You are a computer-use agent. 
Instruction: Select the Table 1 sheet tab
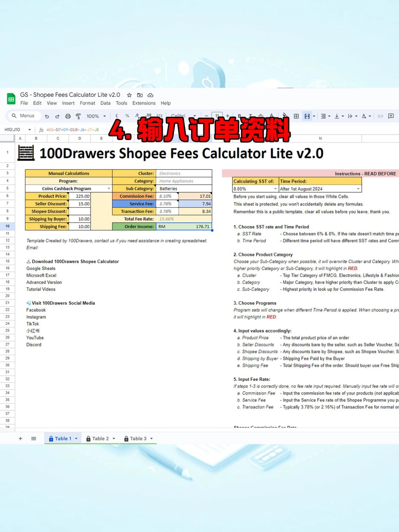[63, 439]
